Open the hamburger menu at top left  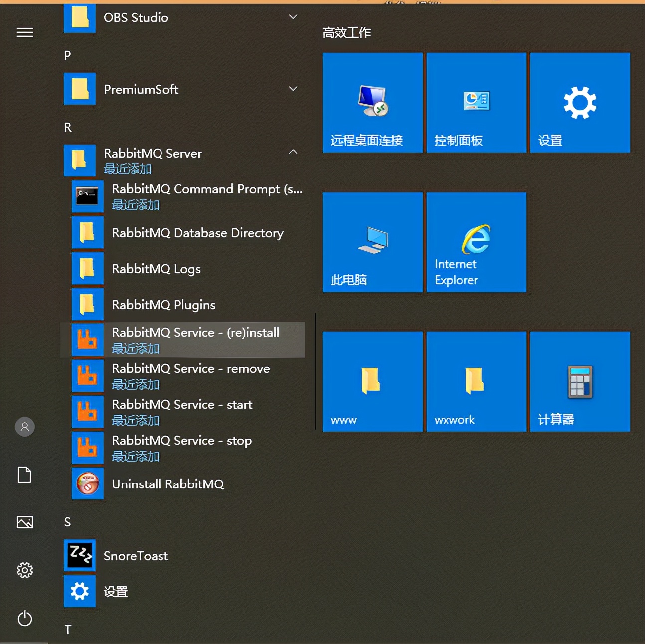[25, 33]
